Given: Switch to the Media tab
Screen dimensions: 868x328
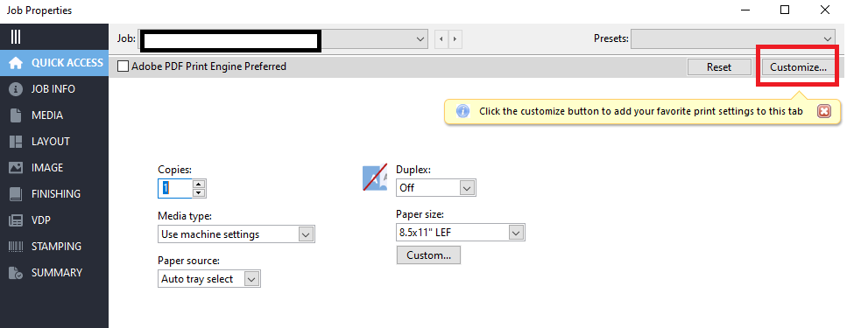Looking at the screenshot, I should pos(54,115).
